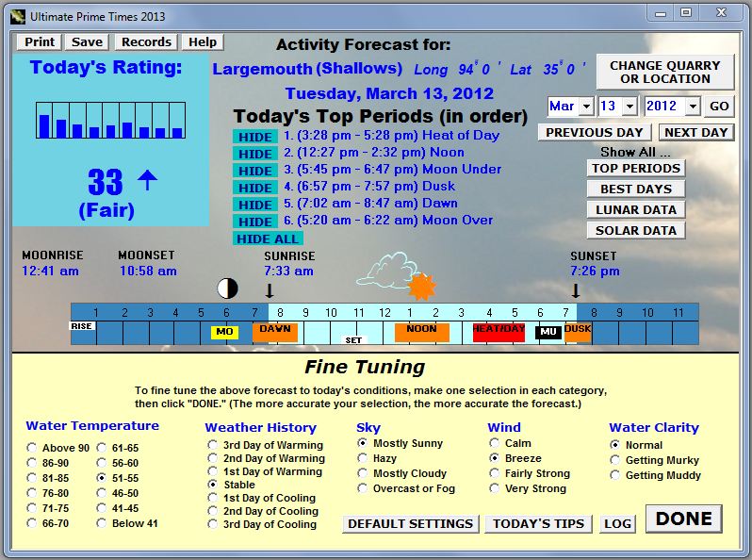Show SOLAR DATA
Viewport: 752px width, 560px height.
coord(636,230)
